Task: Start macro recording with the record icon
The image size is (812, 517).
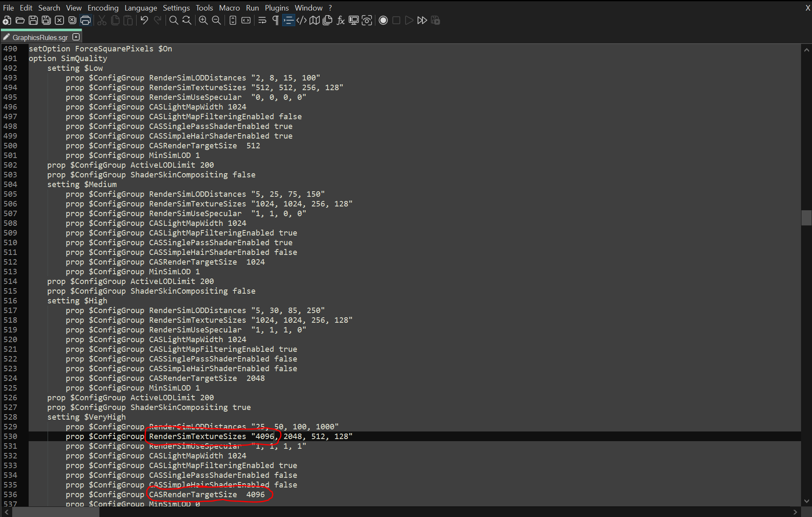Action: (x=383, y=20)
